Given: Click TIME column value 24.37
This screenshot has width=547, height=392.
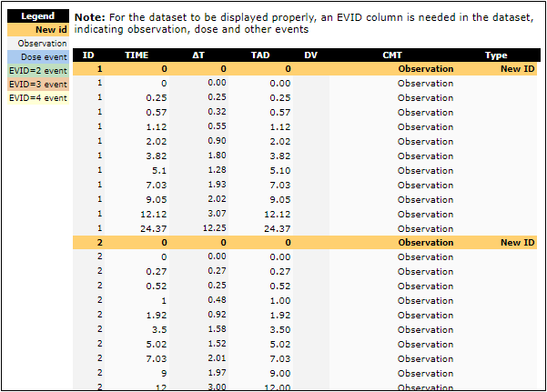Looking at the screenshot, I should click(x=154, y=229).
